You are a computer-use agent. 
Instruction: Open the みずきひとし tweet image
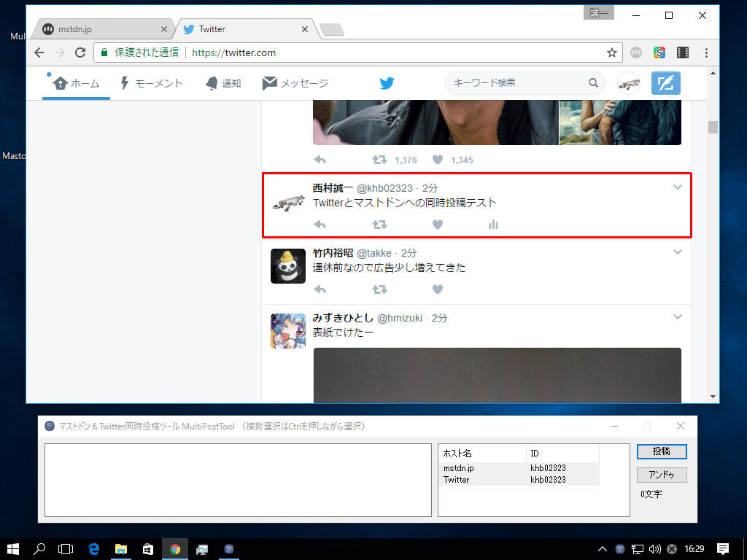pos(498,376)
